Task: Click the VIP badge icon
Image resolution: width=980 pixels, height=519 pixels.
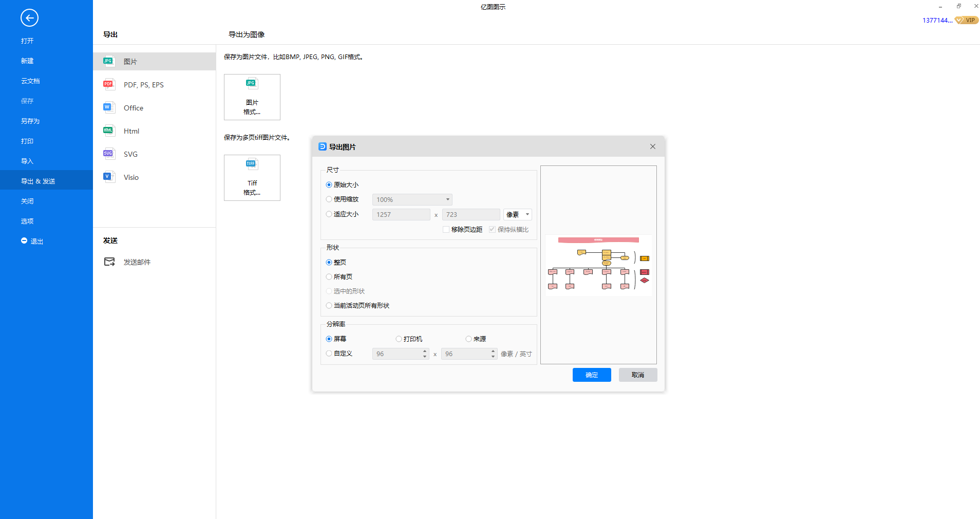Action: (x=967, y=20)
